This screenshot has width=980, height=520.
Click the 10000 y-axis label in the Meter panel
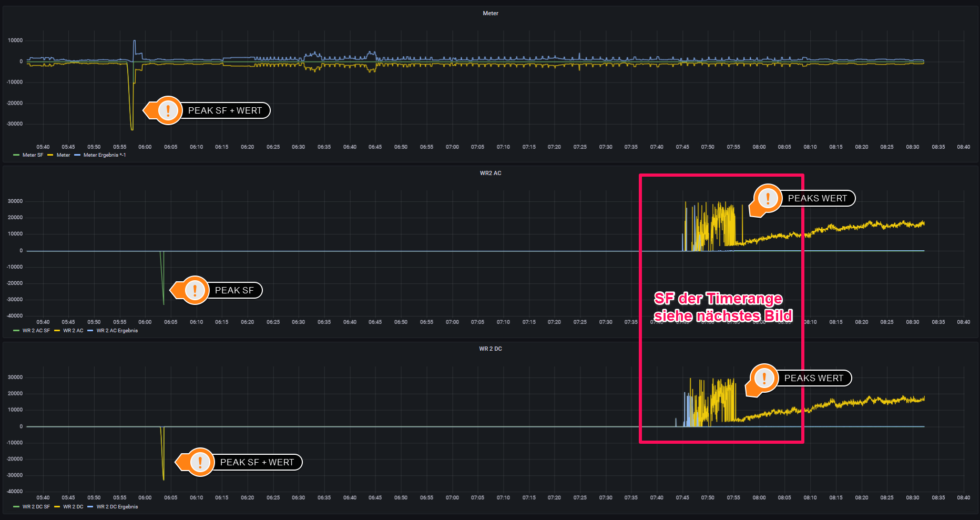point(15,40)
